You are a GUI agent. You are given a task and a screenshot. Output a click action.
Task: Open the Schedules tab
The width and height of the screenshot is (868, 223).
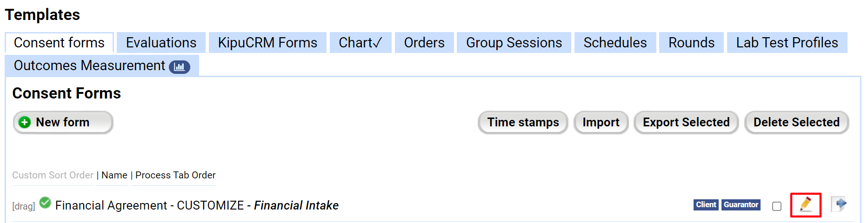pyautogui.click(x=615, y=43)
